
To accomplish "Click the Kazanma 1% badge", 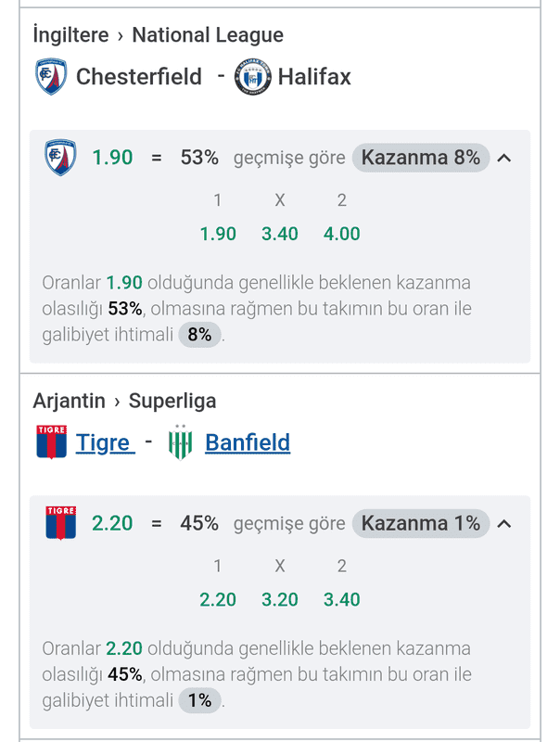I will pyautogui.click(x=421, y=523).
